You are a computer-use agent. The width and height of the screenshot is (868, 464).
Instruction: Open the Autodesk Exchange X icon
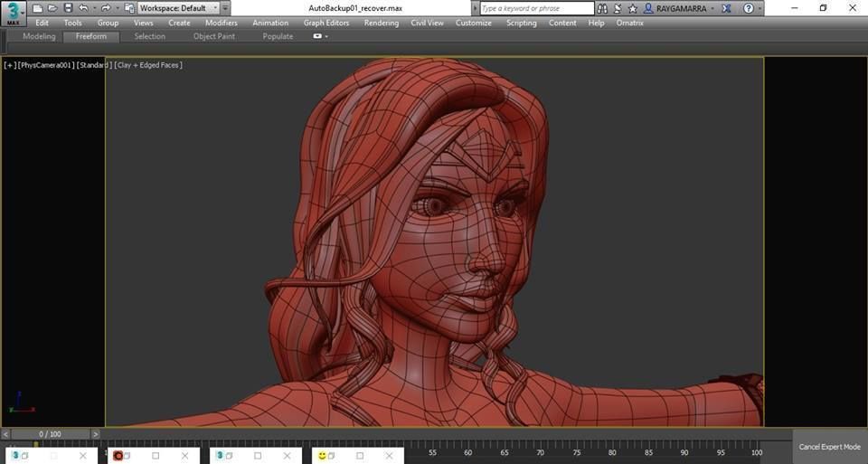point(727,8)
